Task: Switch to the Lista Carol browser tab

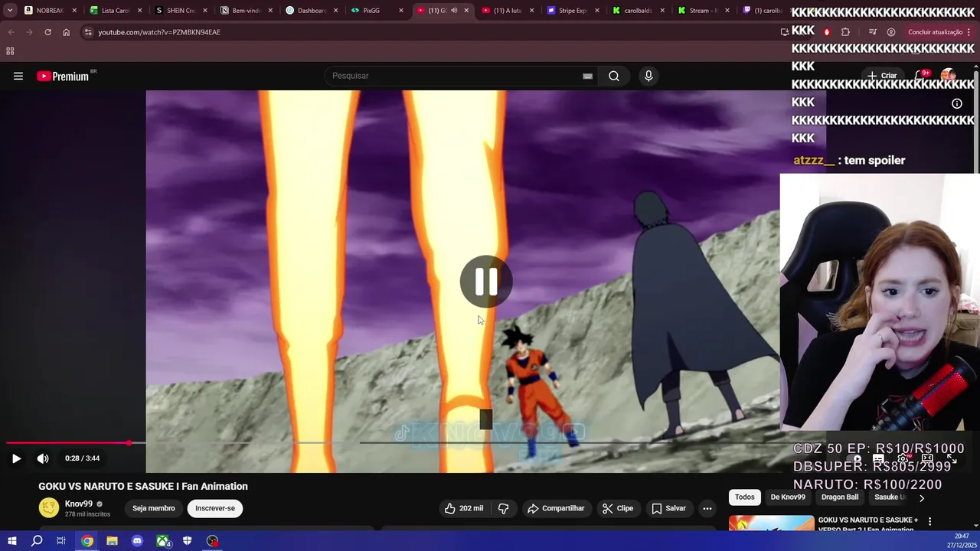Action: [x=116, y=11]
